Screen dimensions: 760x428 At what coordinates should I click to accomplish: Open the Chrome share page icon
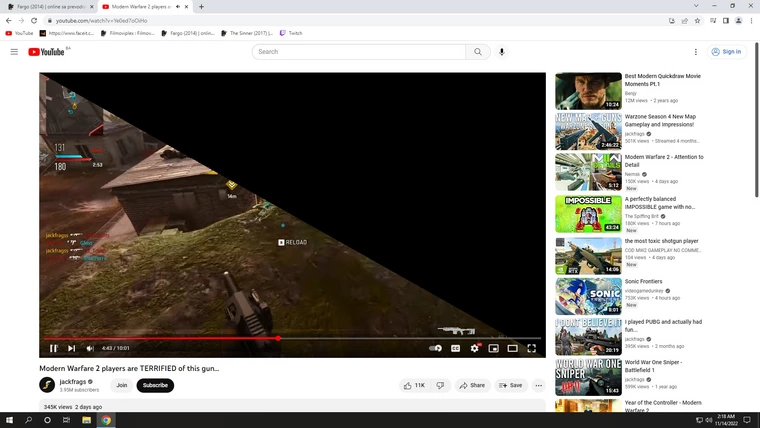click(x=684, y=20)
